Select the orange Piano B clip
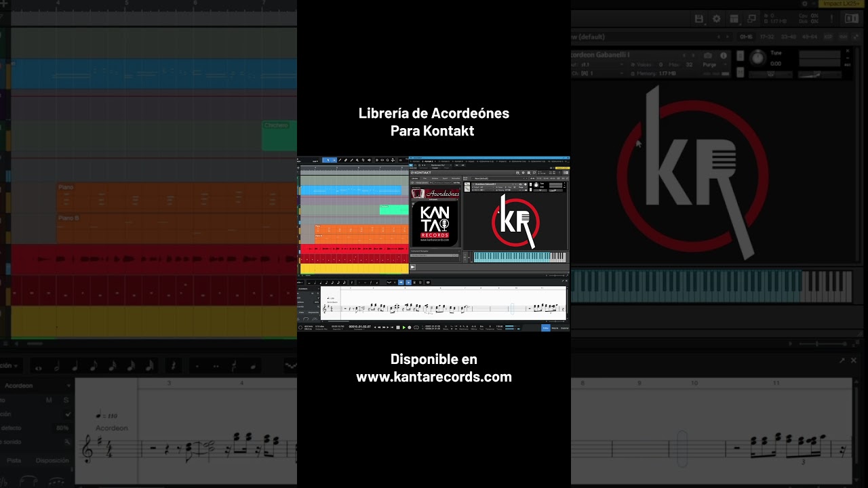The image size is (868, 488). (176, 228)
